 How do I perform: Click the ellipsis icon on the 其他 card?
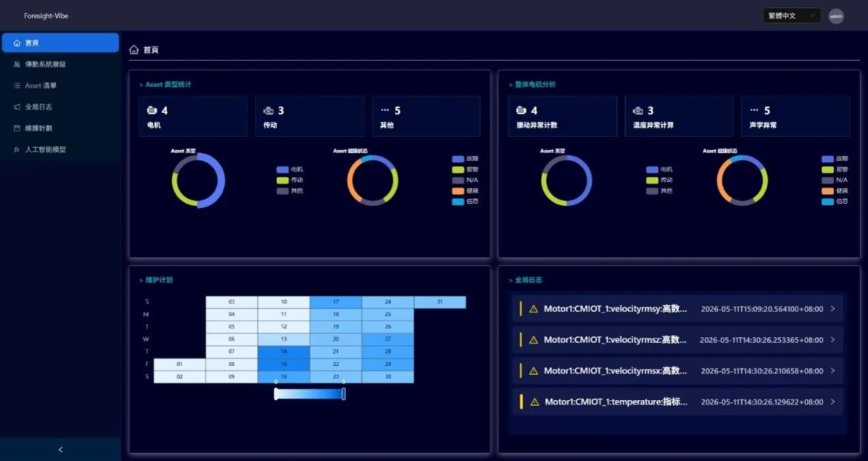pyautogui.click(x=385, y=109)
